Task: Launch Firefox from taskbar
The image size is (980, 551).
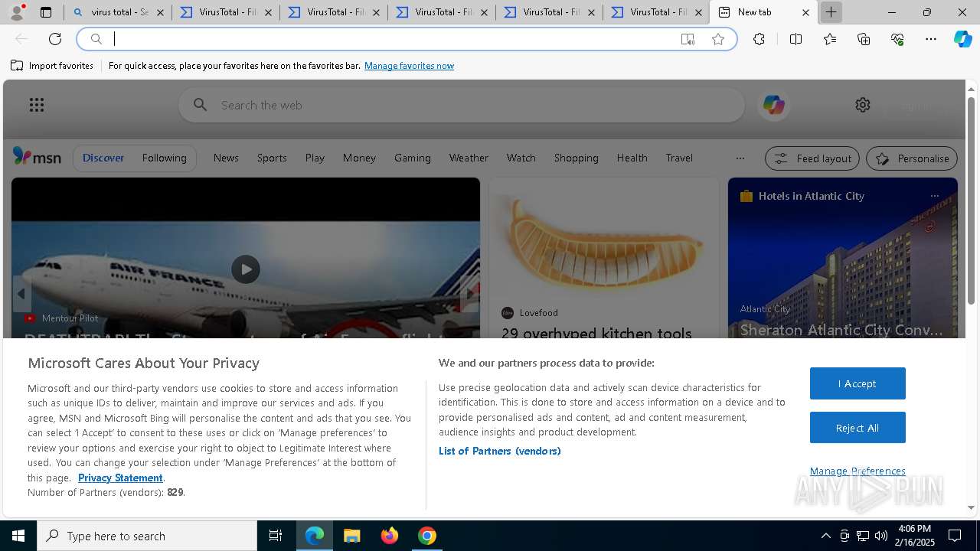Action: click(x=389, y=536)
